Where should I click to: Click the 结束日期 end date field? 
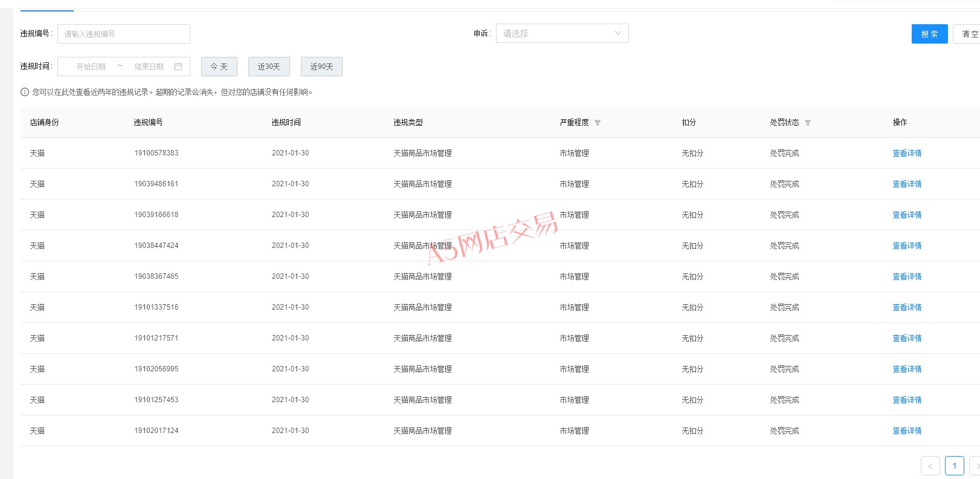coord(149,67)
